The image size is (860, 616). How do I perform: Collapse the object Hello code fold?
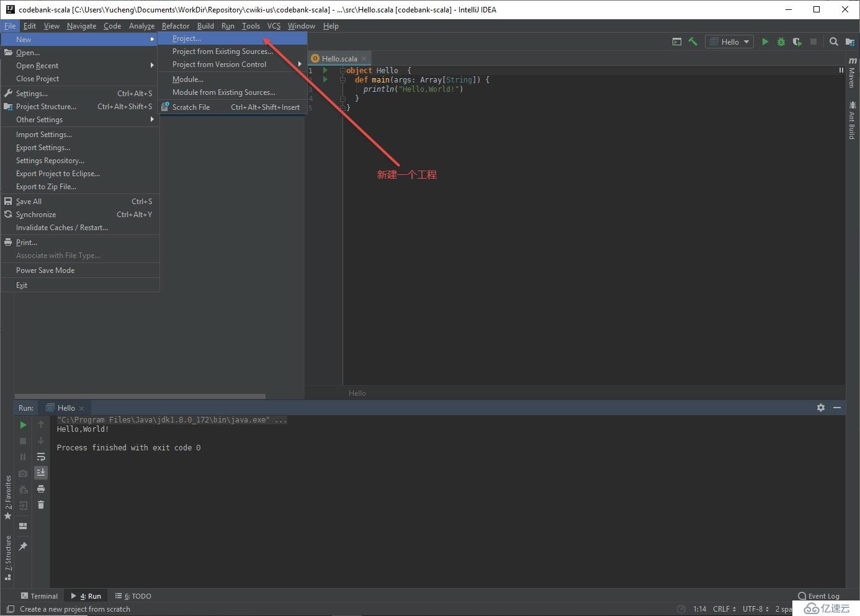point(342,71)
